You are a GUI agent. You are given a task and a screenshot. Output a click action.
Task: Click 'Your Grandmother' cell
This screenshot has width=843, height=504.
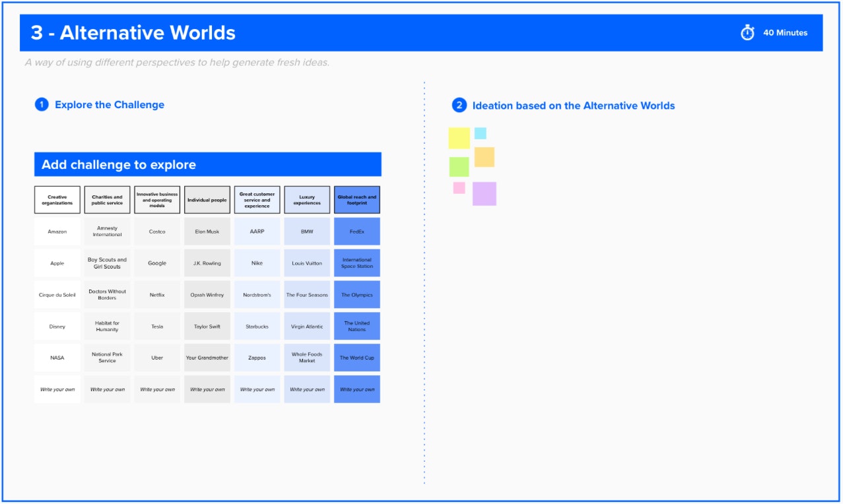pos(207,358)
